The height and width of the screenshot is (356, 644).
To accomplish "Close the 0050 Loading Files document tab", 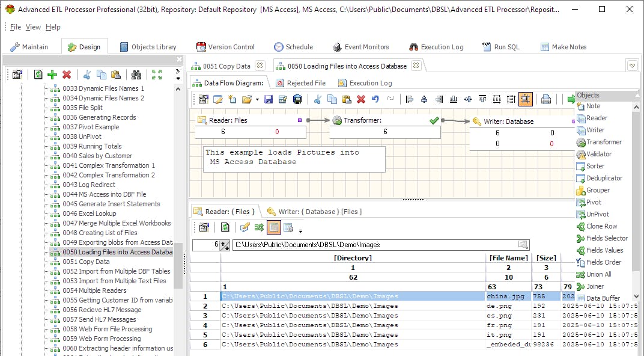I will coord(416,66).
